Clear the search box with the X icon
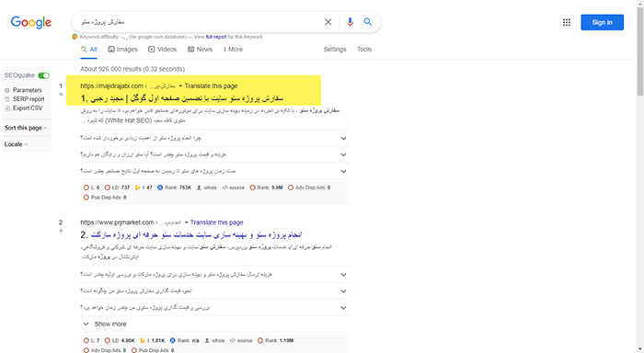Screen dimensions: 644x353 coord(328,22)
